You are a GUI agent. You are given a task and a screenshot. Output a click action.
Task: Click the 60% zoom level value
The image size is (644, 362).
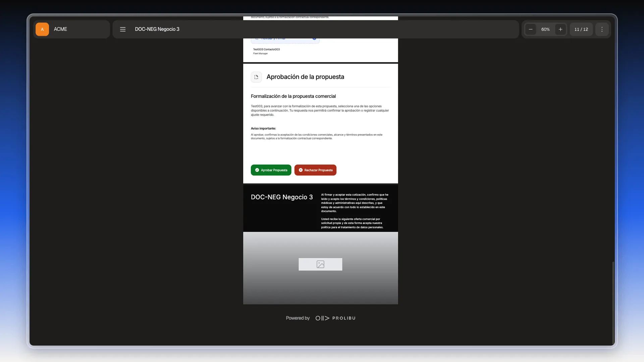(x=545, y=29)
